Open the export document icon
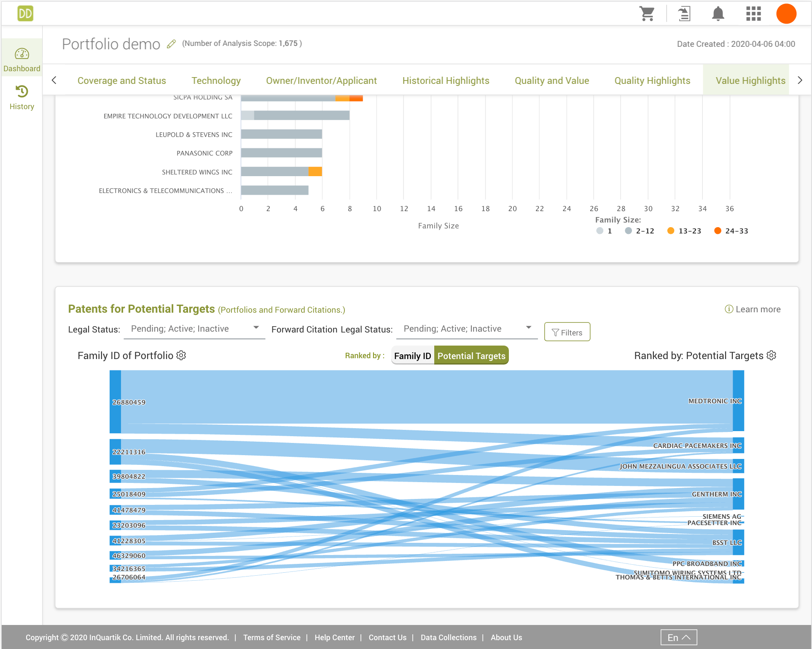The width and height of the screenshot is (812, 649). [684, 13]
